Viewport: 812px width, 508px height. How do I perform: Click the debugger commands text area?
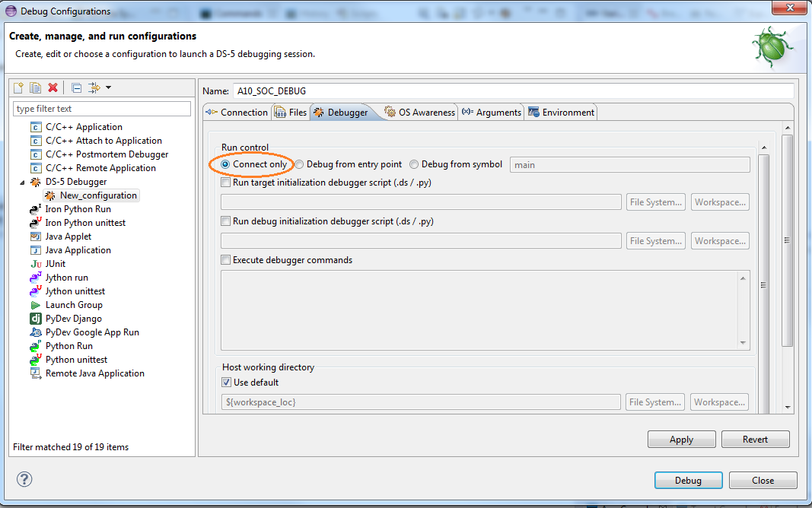tap(480, 310)
